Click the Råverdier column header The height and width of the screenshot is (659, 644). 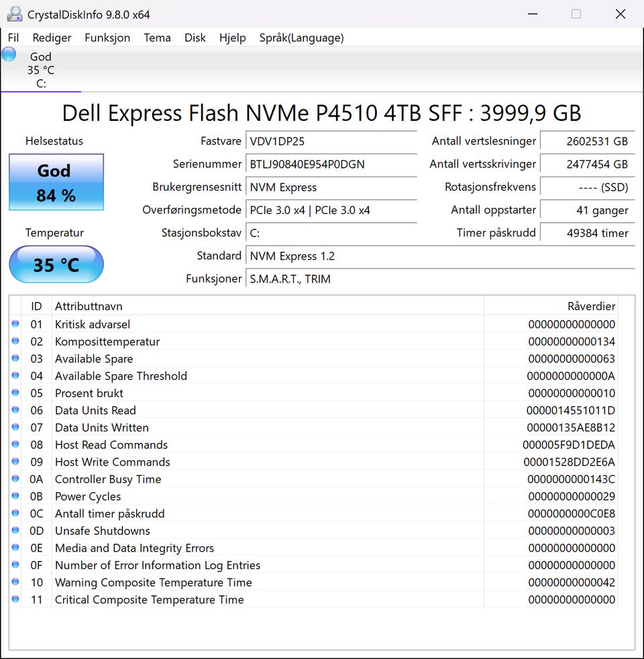[x=551, y=306]
